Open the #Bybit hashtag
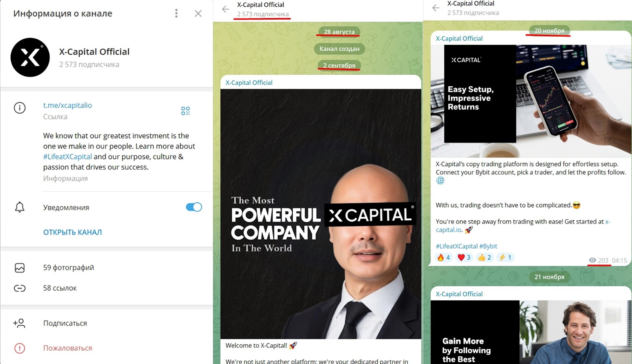The height and width of the screenshot is (364, 632). point(488,246)
